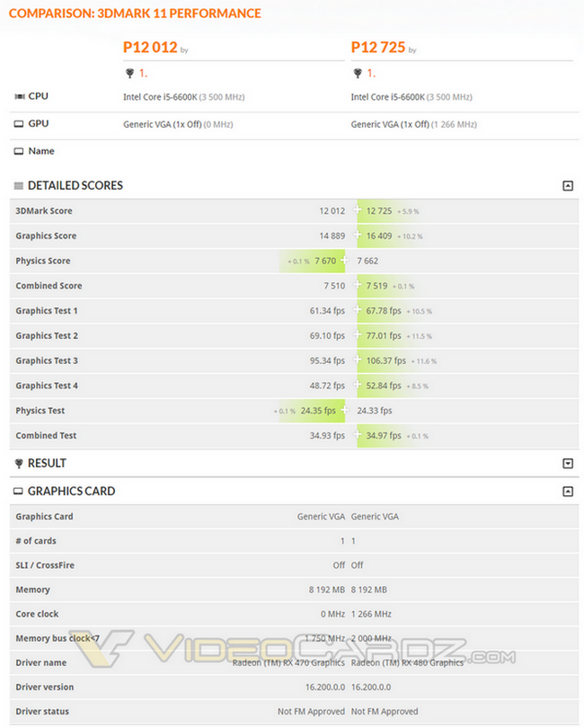
Task: Click the right Generic VGA GPU entry
Action: click(x=413, y=124)
